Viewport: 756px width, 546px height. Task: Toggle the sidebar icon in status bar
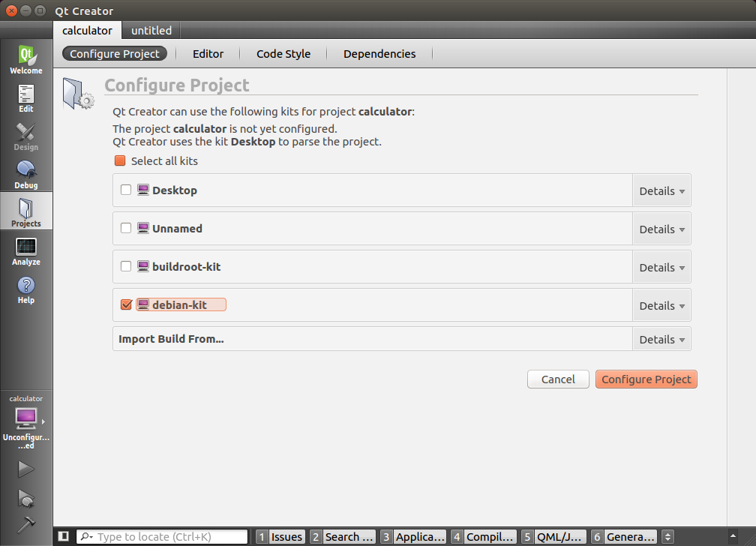click(64, 536)
